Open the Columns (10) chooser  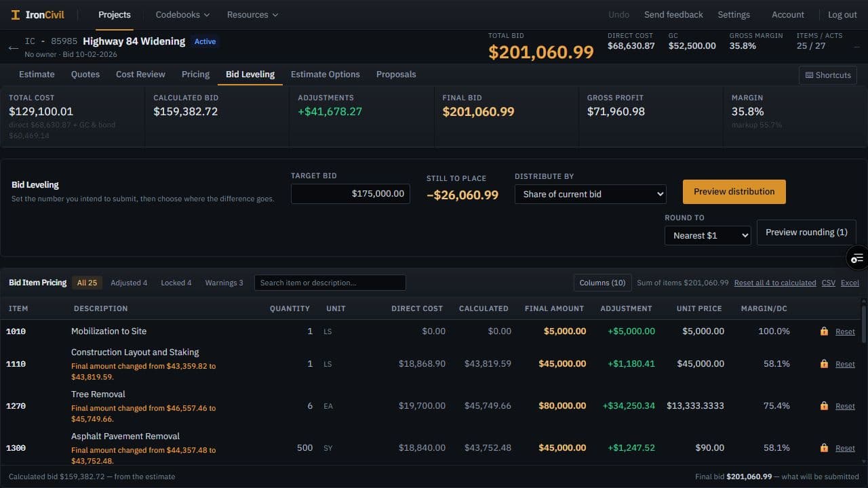[x=602, y=283]
